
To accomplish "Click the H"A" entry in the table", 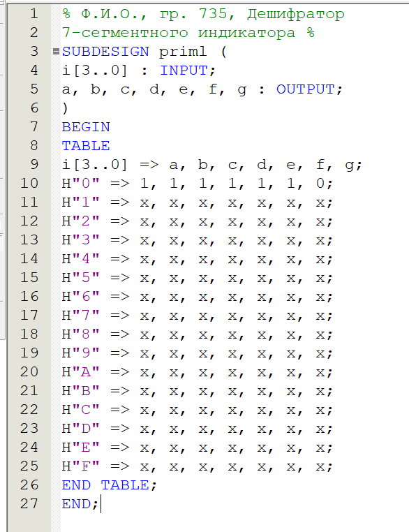I will 81,372.
